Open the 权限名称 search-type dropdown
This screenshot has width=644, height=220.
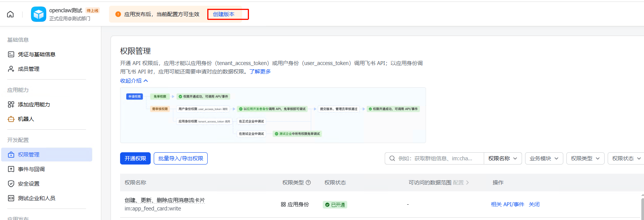tap(503, 158)
